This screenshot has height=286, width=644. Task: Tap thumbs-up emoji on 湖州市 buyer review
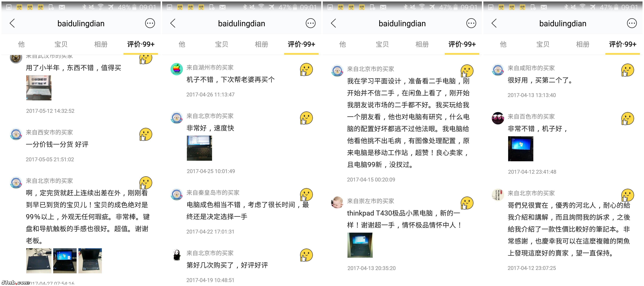(306, 69)
